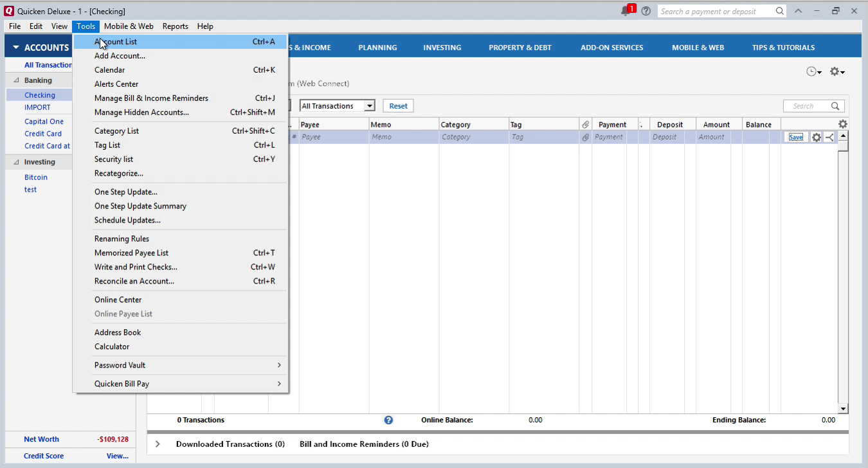
Task: Select Security list menu item
Action: [180, 159]
